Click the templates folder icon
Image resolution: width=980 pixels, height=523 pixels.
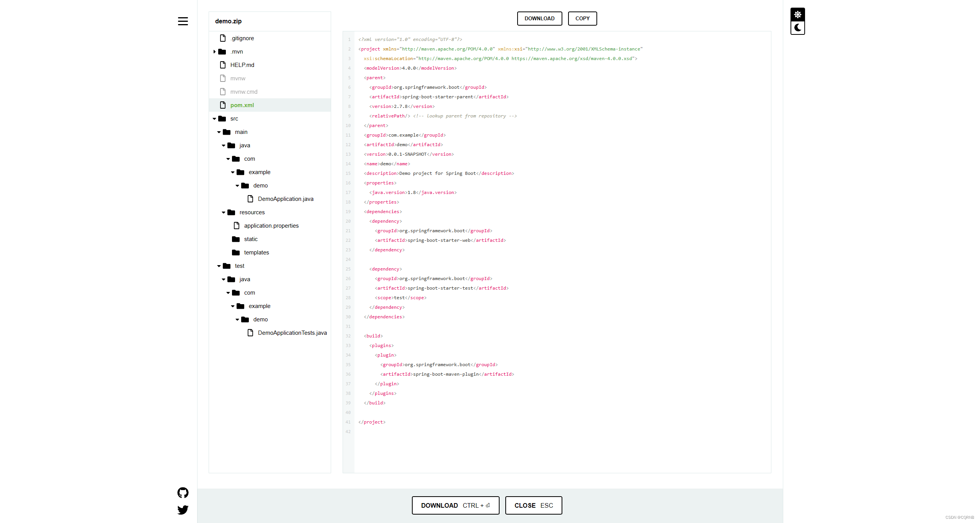[236, 253]
